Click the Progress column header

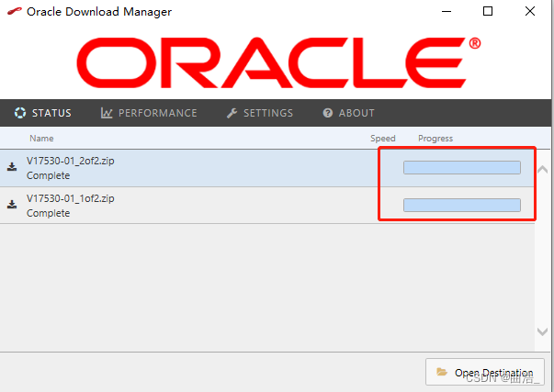point(435,138)
